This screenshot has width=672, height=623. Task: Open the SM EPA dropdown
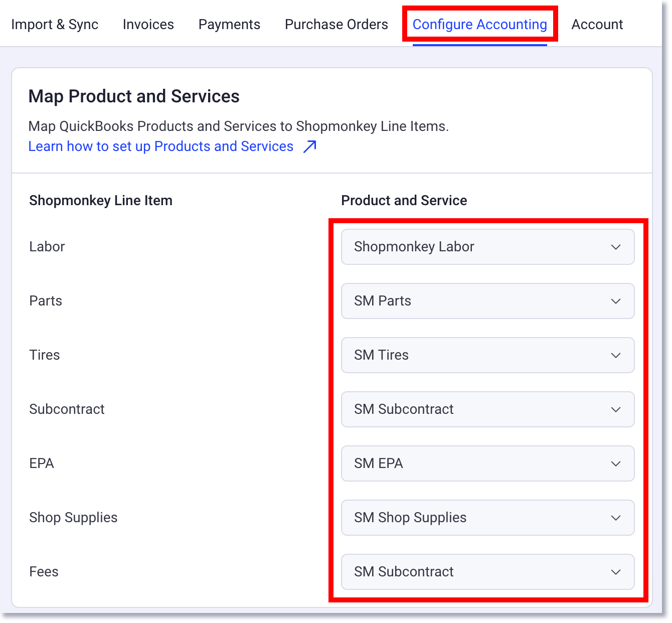point(488,463)
